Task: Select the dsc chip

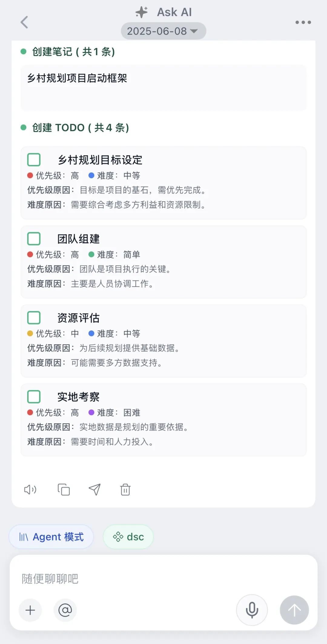Action: [128, 537]
